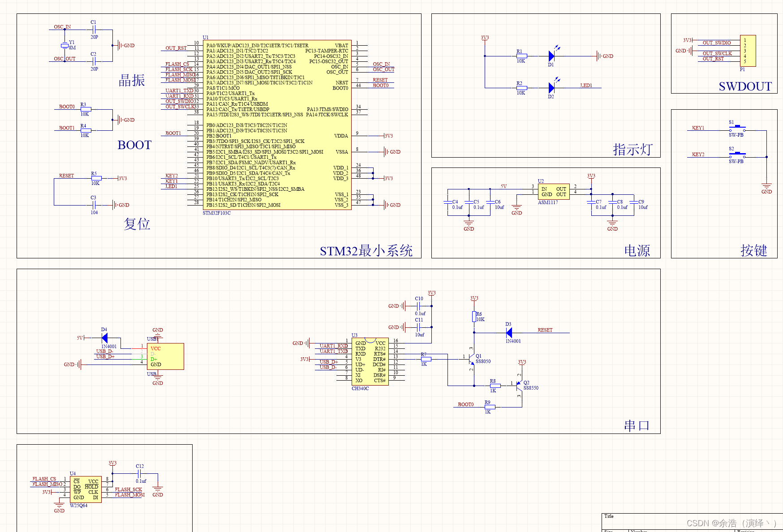Select resistor R5 10K in reset circuit
The width and height of the screenshot is (783, 532).
pyautogui.click(x=96, y=178)
